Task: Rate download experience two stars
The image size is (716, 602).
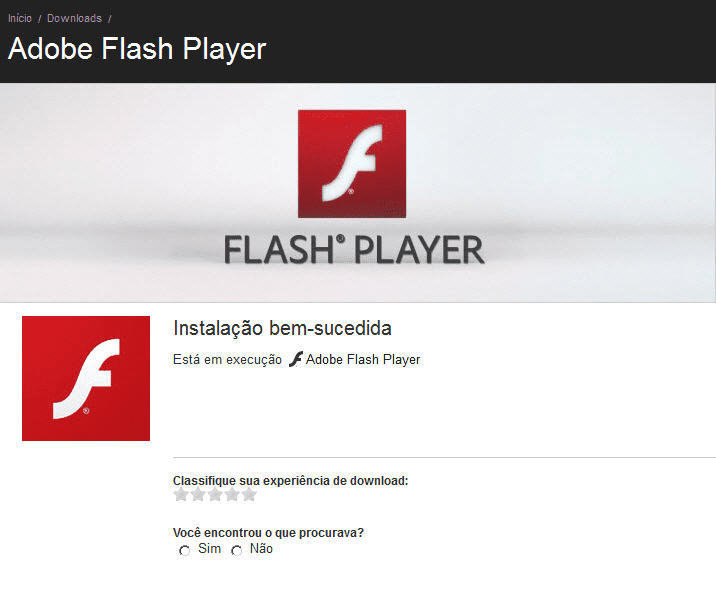Action: tap(198, 494)
